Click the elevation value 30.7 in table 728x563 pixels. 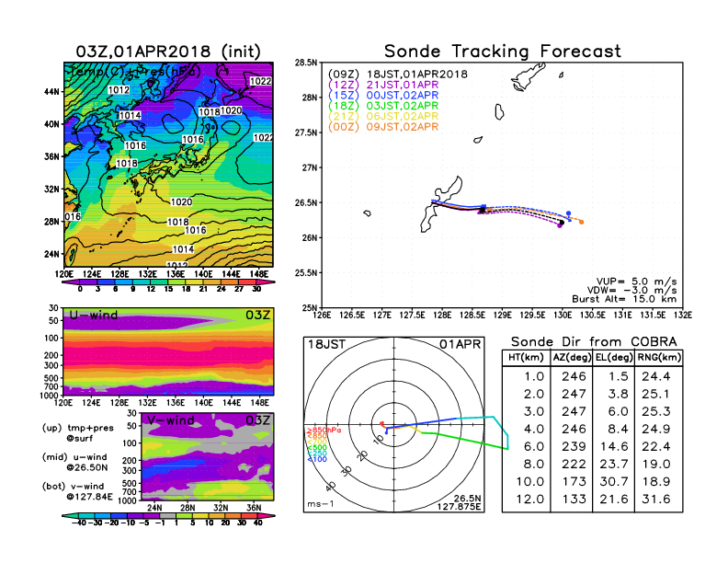(614, 482)
